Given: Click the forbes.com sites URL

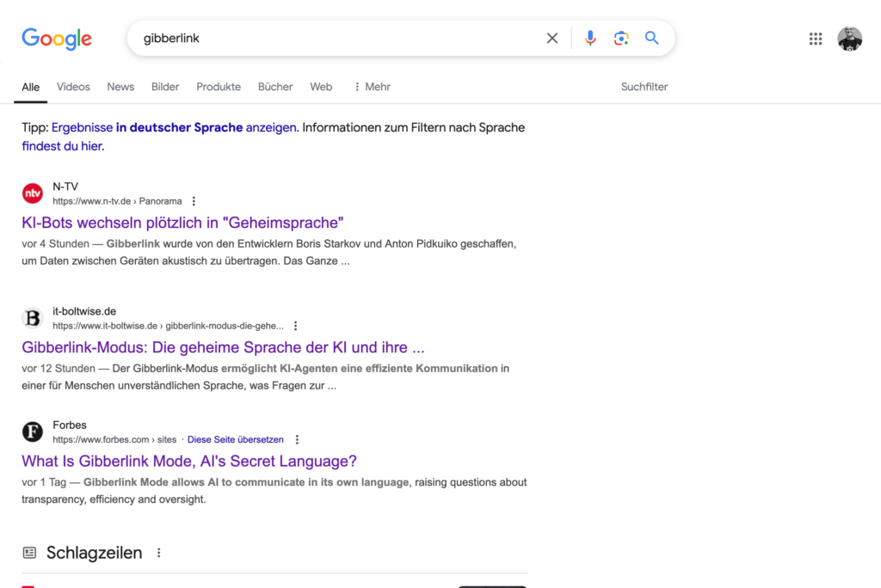Looking at the screenshot, I should (114, 440).
